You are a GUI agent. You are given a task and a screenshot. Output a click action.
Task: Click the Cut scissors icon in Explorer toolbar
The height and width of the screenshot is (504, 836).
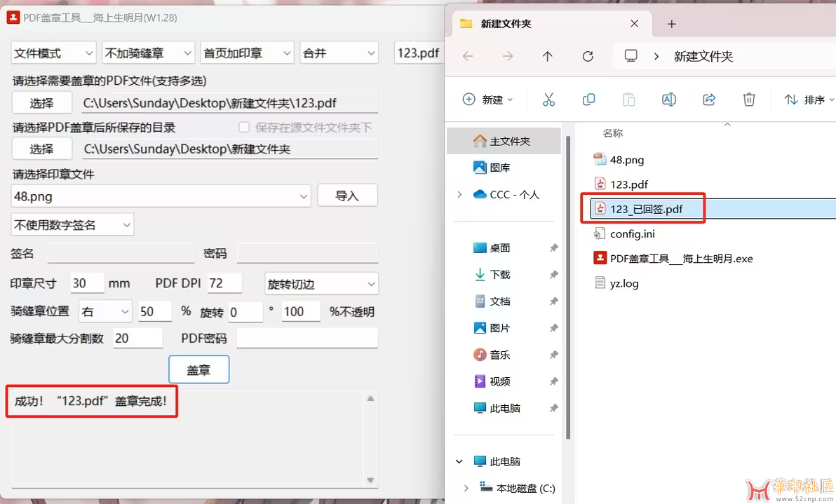tap(548, 100)
